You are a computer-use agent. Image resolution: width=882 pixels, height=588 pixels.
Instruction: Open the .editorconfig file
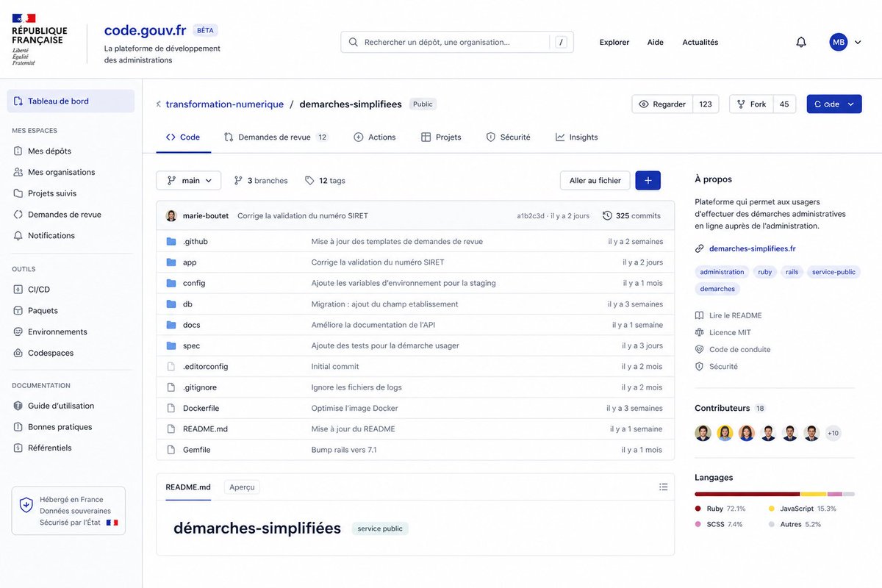[205, 366]
